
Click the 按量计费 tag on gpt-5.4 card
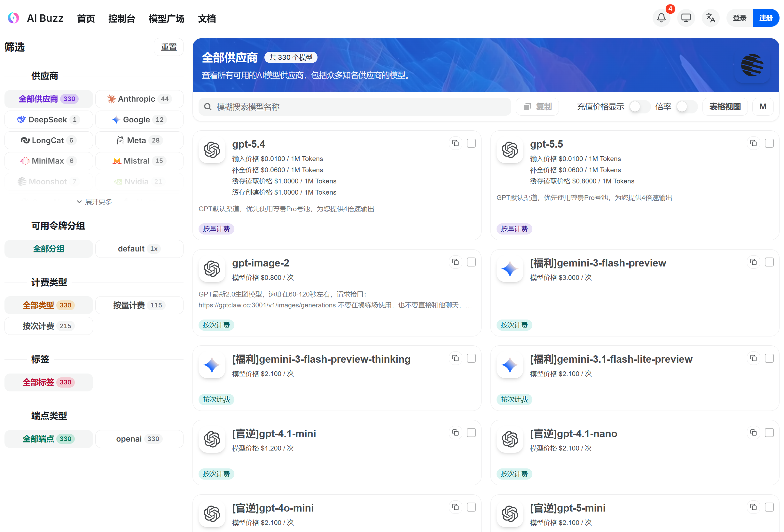click(x=216, y=229)
